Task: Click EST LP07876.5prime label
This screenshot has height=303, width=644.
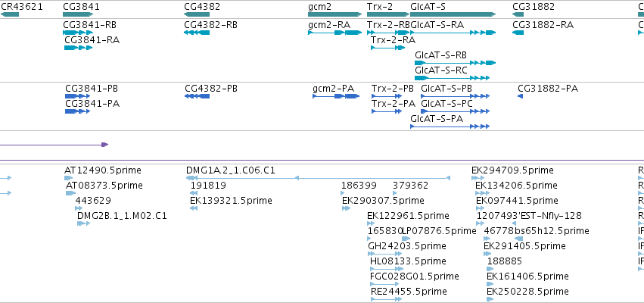Action: (x=440, y=231)
